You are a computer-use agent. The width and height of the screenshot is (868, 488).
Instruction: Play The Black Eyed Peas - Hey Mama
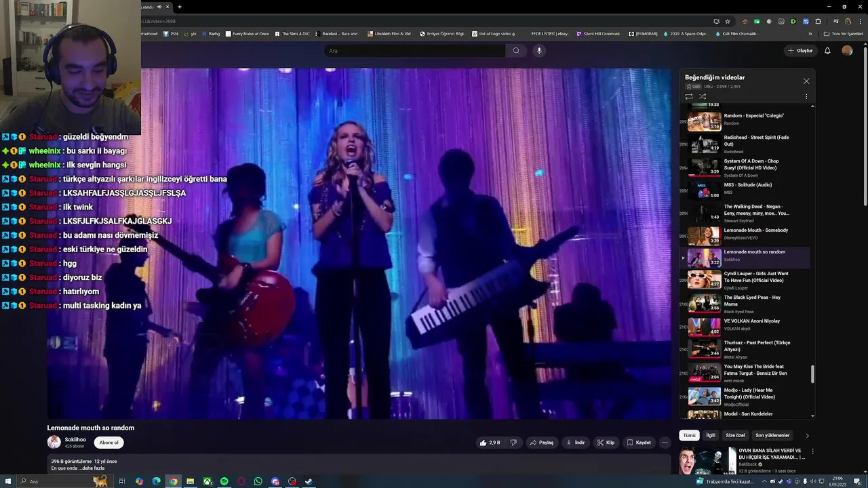coord(746,304)
